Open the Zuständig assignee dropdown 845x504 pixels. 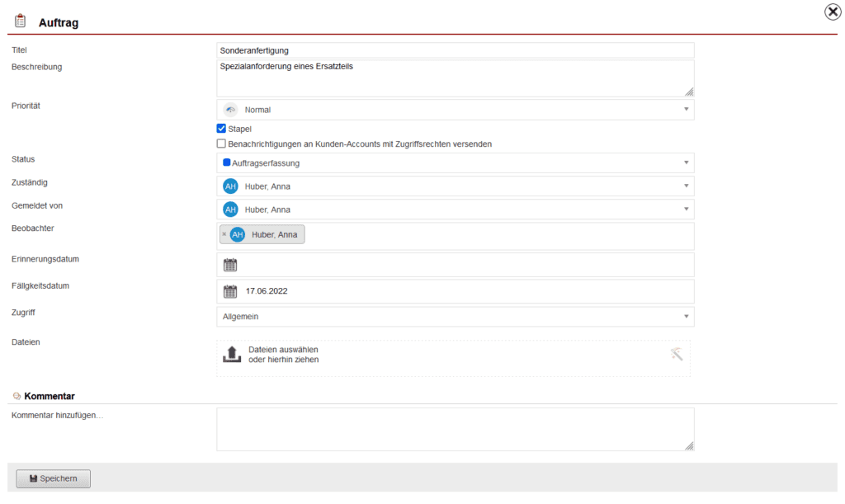(x=687, y=186)
